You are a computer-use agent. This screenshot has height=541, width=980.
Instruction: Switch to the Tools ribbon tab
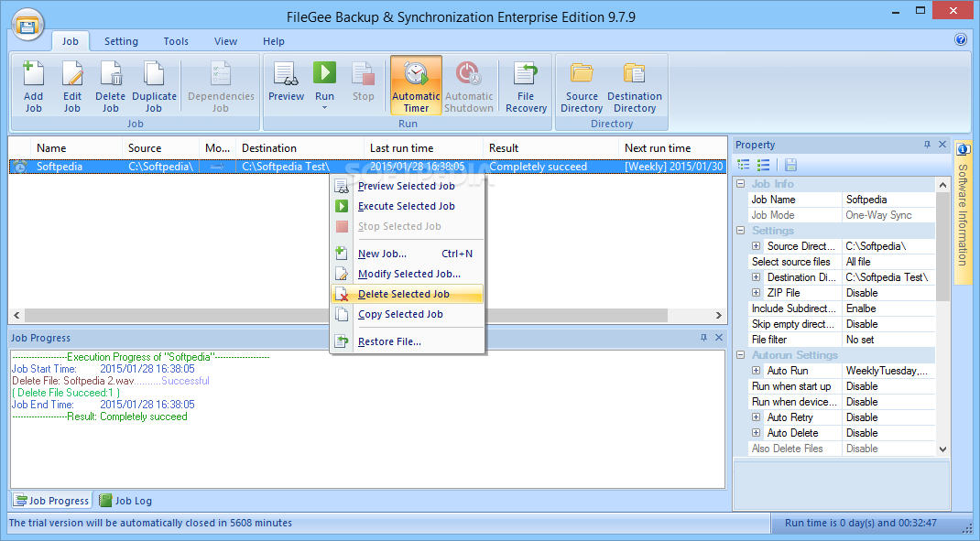176,41
